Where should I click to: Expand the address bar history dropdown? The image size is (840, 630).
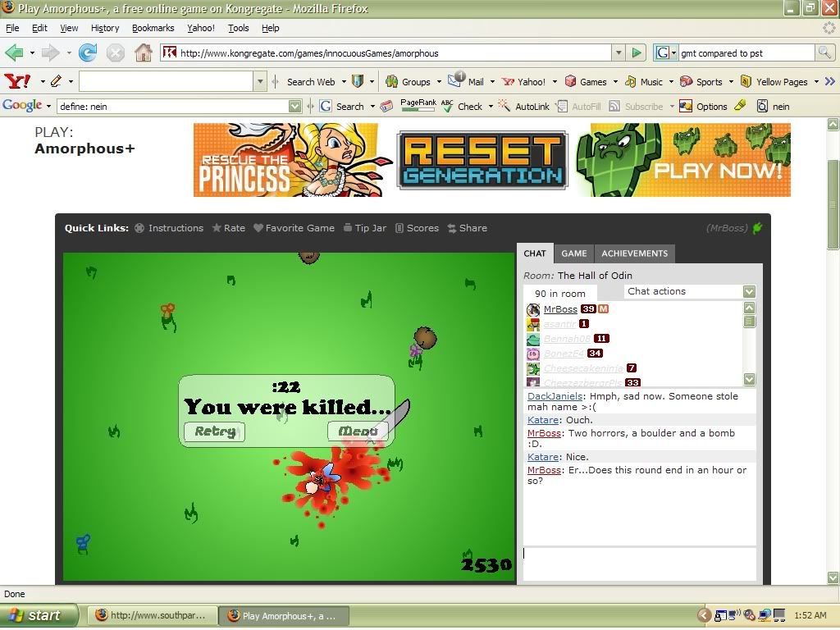click(x=619, y=52)
